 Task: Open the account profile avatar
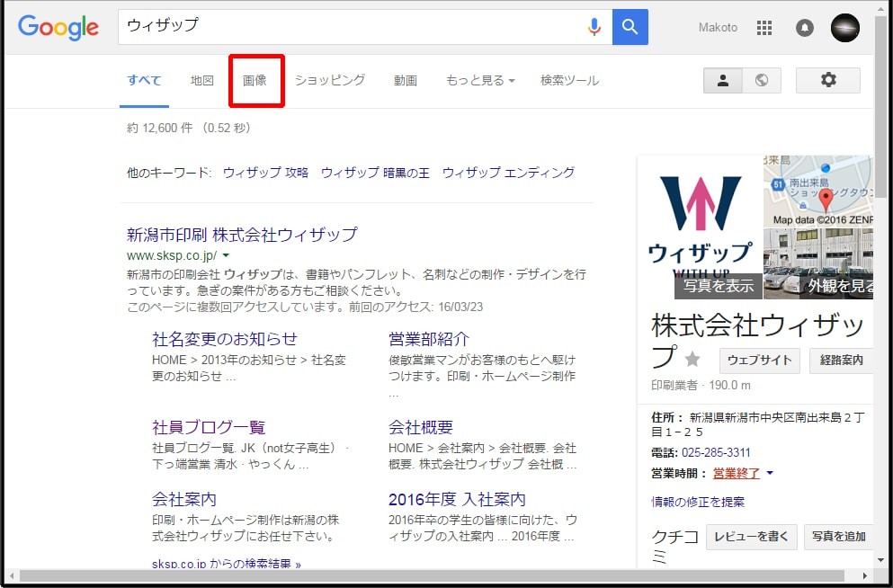(844, 27)
